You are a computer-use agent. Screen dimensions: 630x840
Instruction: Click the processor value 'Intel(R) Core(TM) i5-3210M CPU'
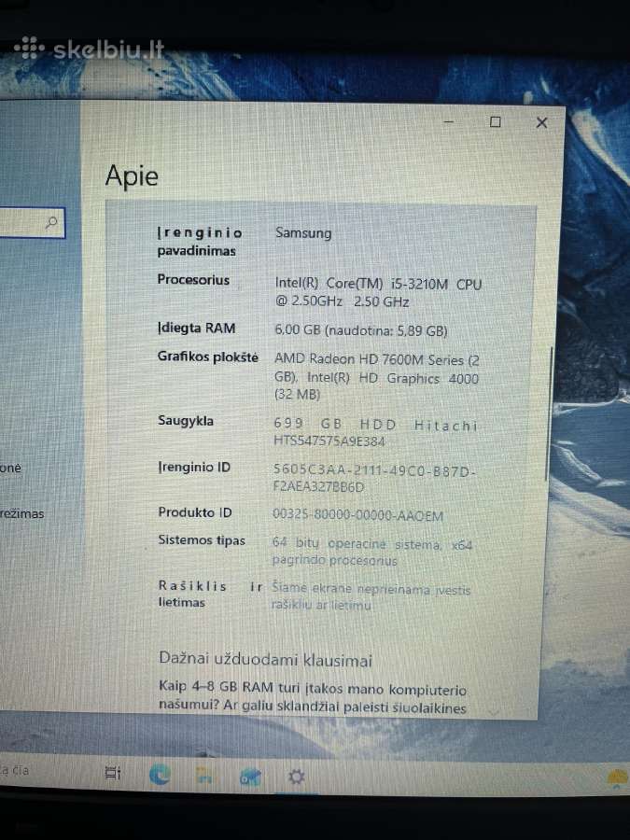tap(378, 284)
